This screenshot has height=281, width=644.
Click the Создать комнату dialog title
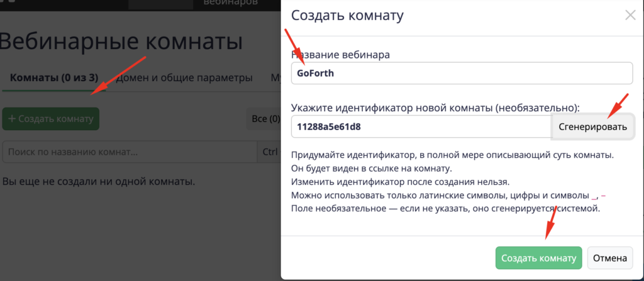coord(348,16)
